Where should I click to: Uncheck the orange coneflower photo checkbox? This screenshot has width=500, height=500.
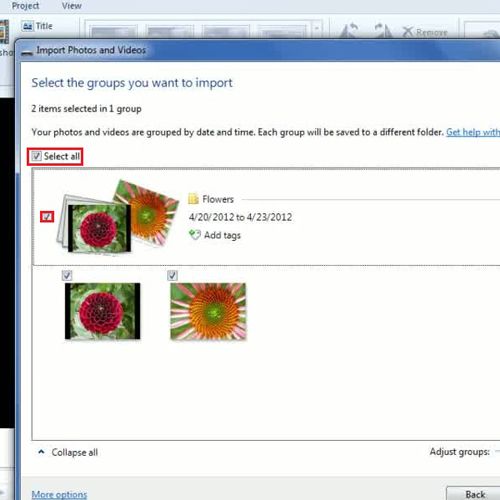(x=172, y=275)
